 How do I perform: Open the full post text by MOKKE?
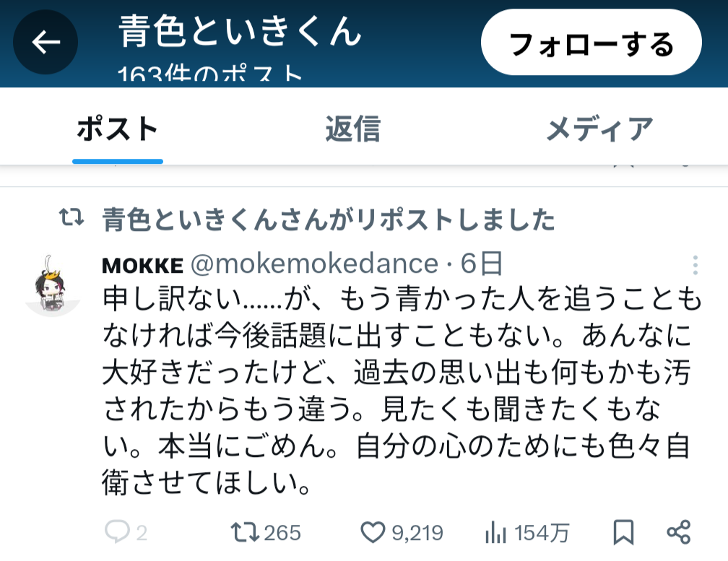coord(396,391)
